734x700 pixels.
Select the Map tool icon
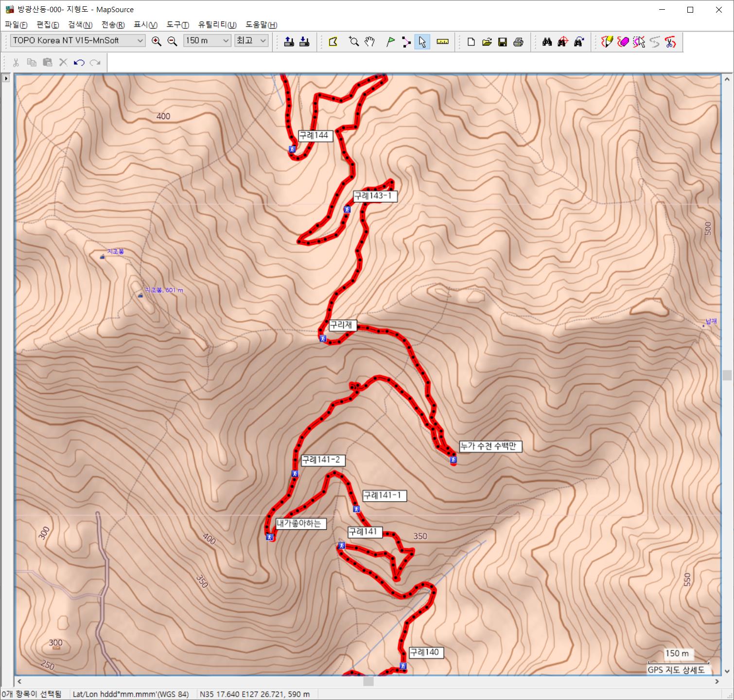pos(333,42)
